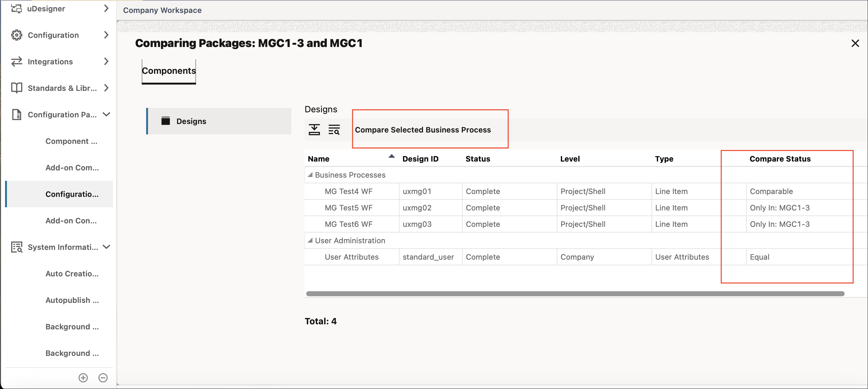Click the Integrations arrows icon
868x389 pixels.
pos(16,61)
